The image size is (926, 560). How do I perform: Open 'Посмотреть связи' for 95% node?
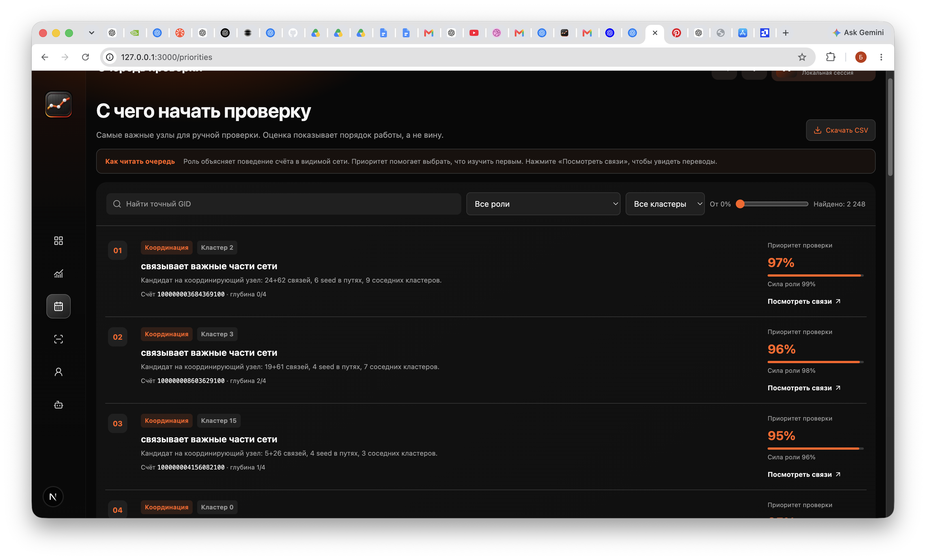(804, 474)
